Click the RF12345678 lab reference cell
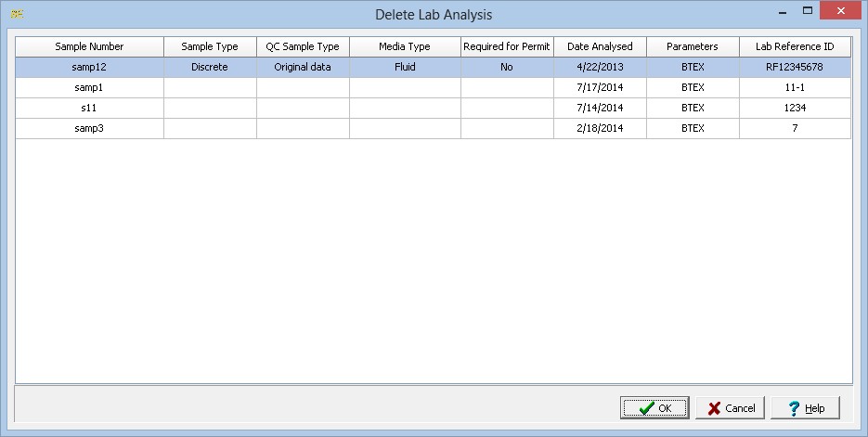Screen dimensions: 868x437 click(795, 67)
